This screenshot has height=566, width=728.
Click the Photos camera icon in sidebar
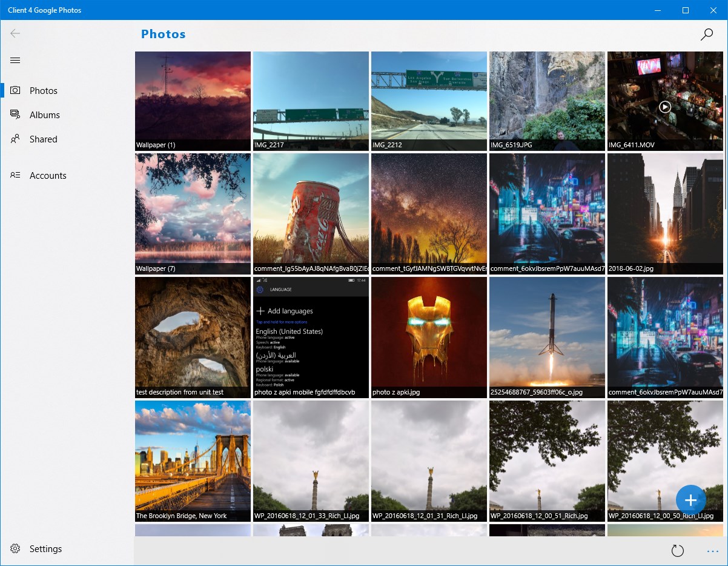[15, 90]
